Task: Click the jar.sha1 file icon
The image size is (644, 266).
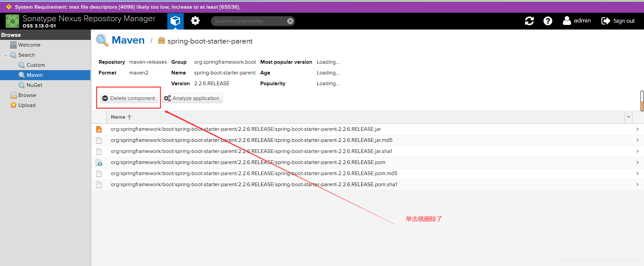Action: click(x=99, y=151)
